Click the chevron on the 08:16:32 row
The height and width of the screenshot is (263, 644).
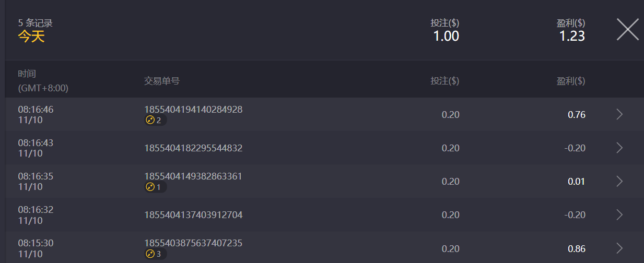point(619,215)
